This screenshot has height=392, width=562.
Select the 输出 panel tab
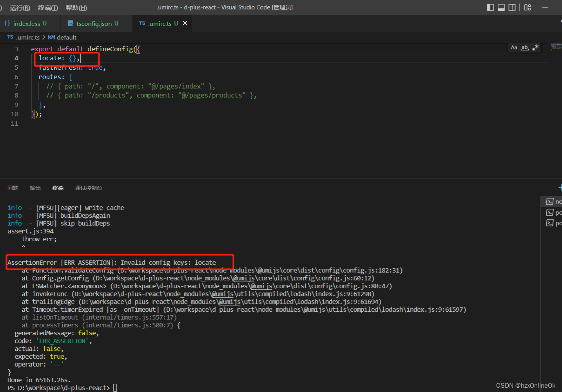(35, 188)
